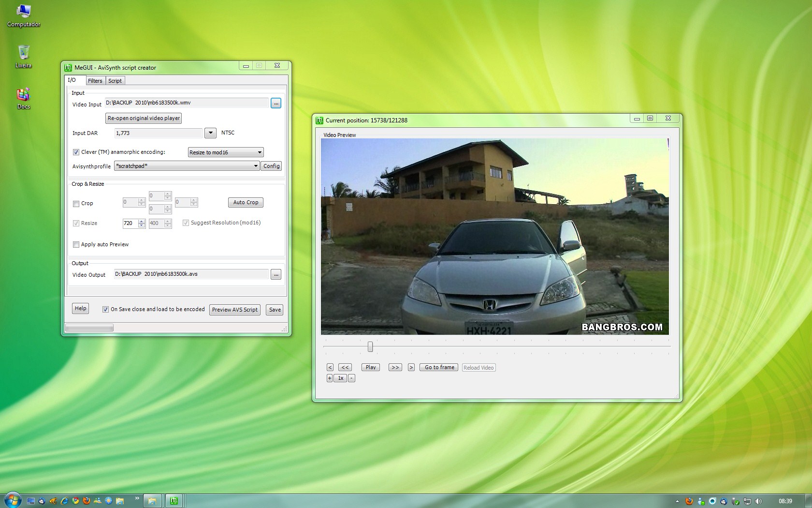
Task: Open the Input DAR dropdown arrow
Action: (210, 133)
